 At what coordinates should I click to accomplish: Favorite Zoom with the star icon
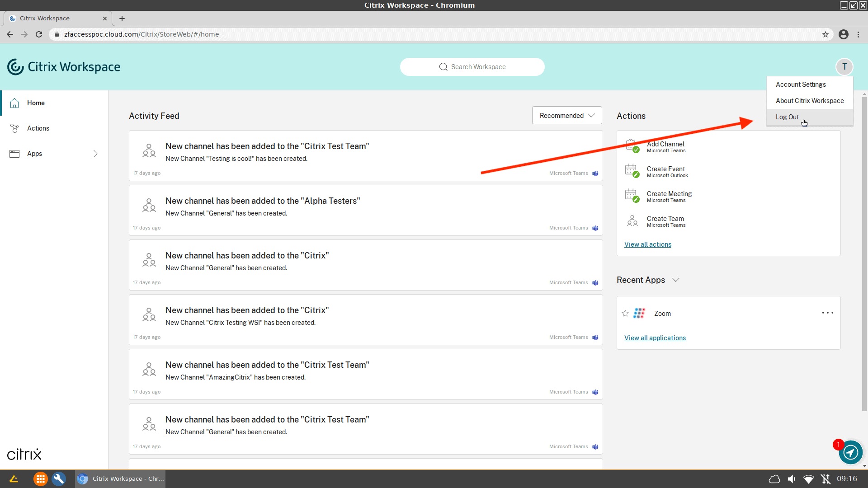pos(625,313)
